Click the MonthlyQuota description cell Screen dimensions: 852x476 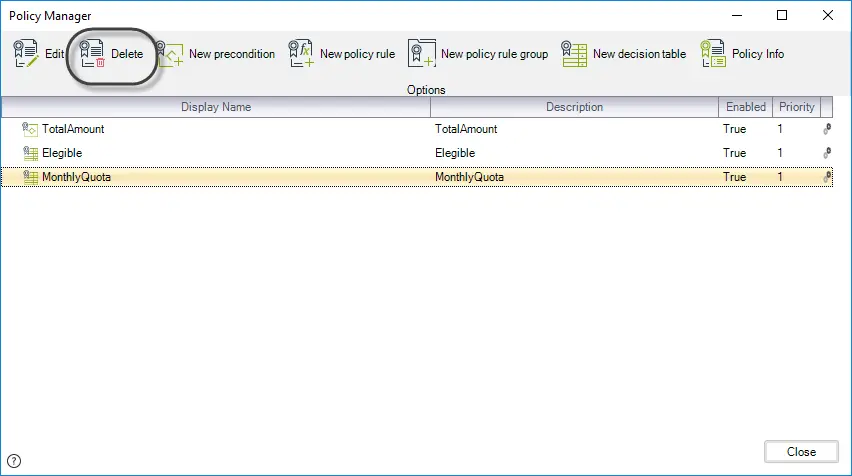[469, 177]
